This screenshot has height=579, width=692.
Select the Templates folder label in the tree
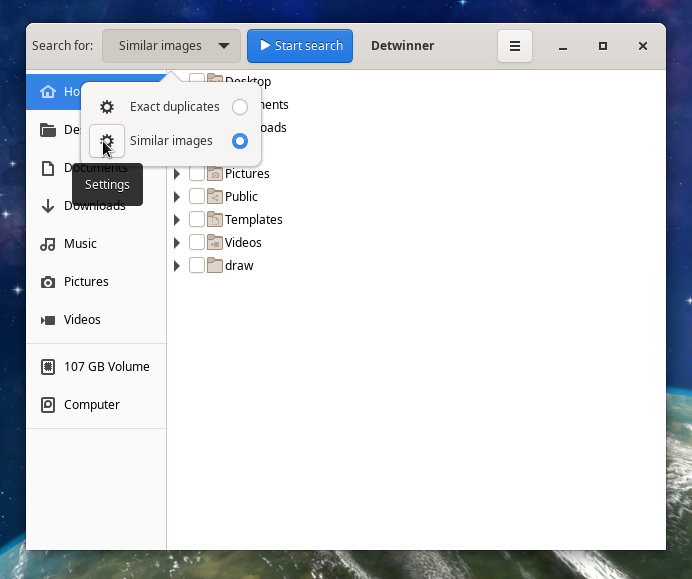point(253,220)
